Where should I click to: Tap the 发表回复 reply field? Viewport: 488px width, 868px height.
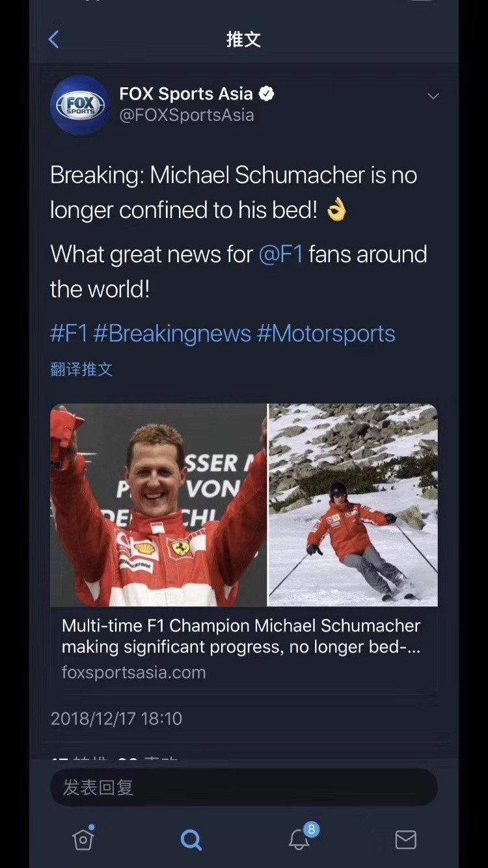(244, 787)
